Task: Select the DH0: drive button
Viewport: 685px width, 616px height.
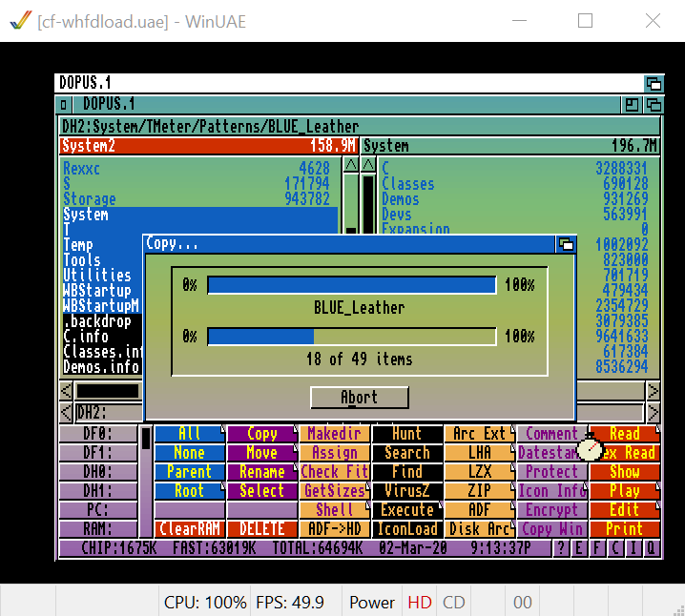Action: tap(98, 472)
